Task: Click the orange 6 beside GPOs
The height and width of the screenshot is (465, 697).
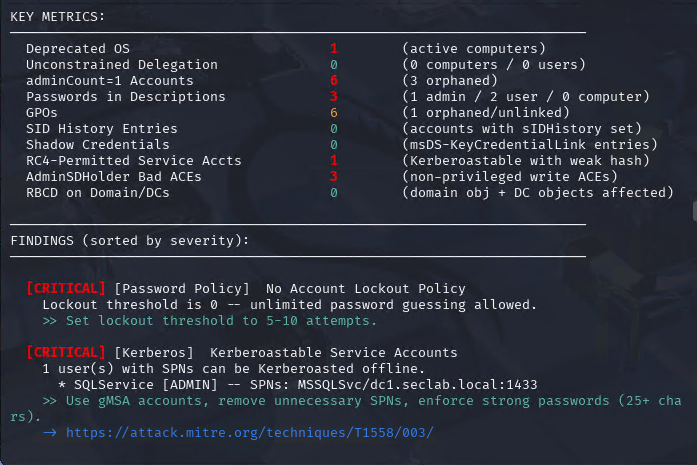Action: 334,112
